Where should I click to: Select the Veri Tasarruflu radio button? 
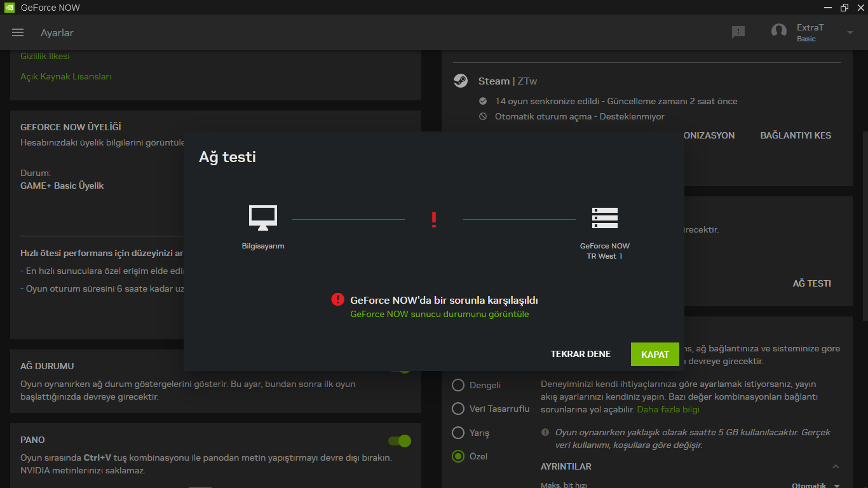point(458,409)
